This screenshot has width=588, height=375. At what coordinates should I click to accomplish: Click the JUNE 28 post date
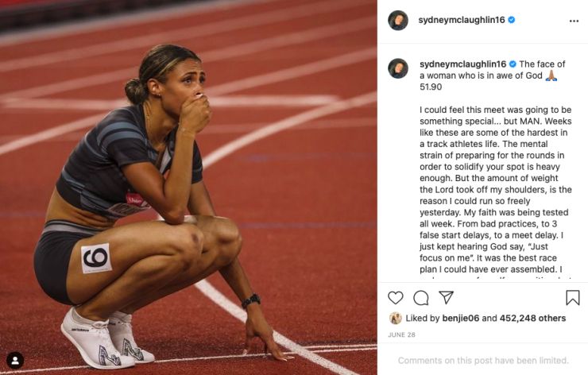pos(401,335)
